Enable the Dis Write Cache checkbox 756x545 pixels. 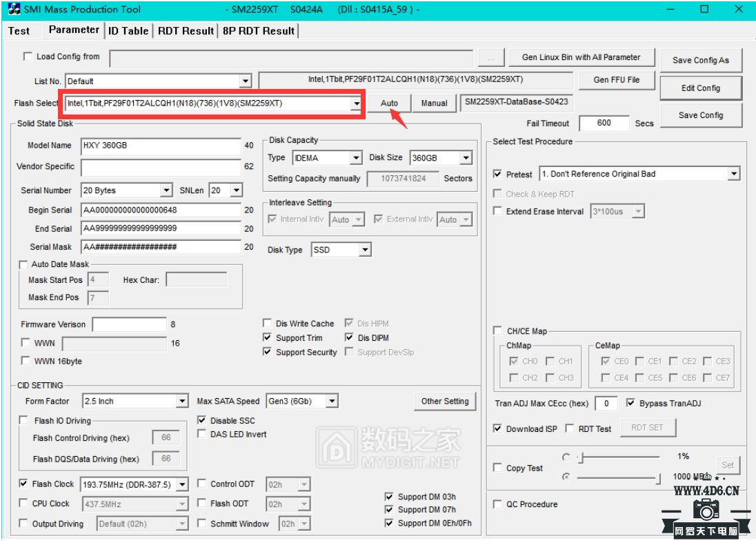[x=267, y=324]
